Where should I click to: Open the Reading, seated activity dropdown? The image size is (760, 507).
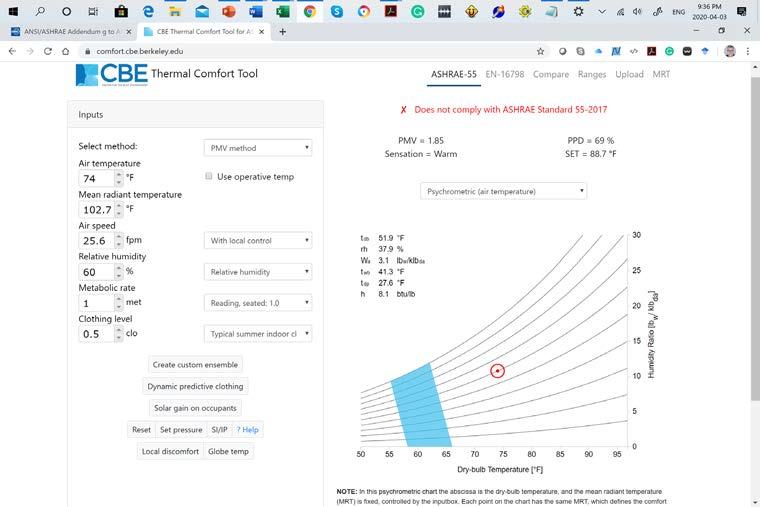[x=258, y=303]
